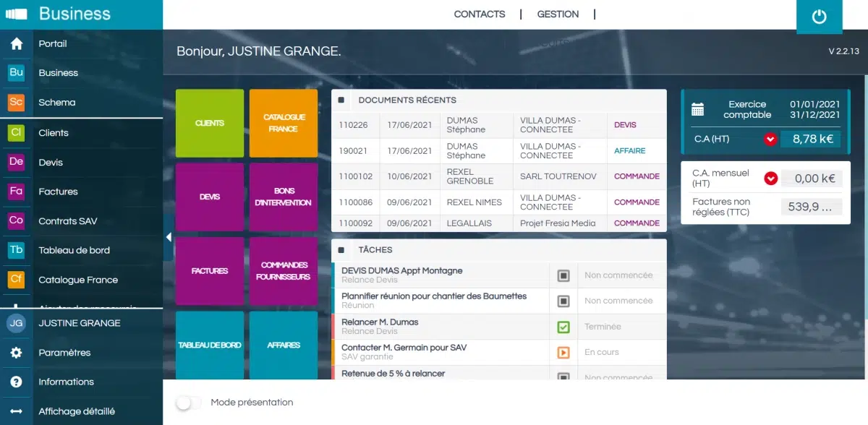Toggle status box for DEVIS DUMAS Appt Montagne

click(x=563, y=275)
